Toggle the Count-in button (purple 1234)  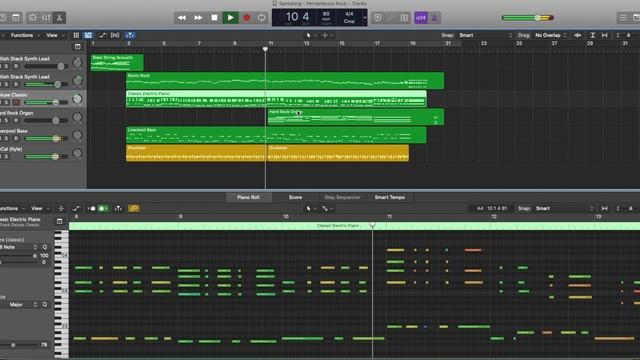tap(421, 18)
